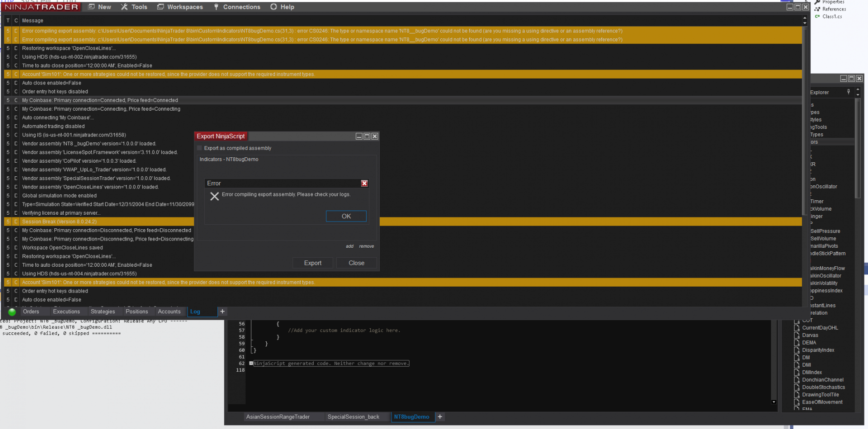Viewport: 868px width, 429px height.
Task: Minimize the Export NinjaScript dialog
Action: point(359,136)
